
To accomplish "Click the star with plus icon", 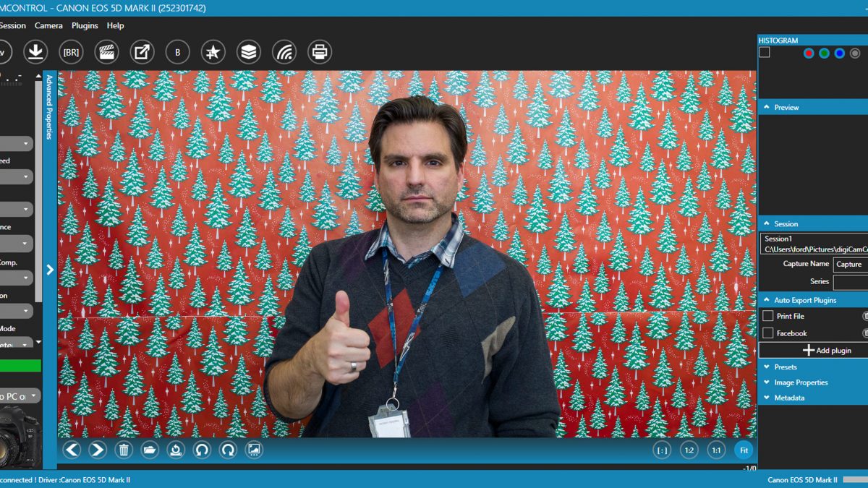I will (213, 52).
